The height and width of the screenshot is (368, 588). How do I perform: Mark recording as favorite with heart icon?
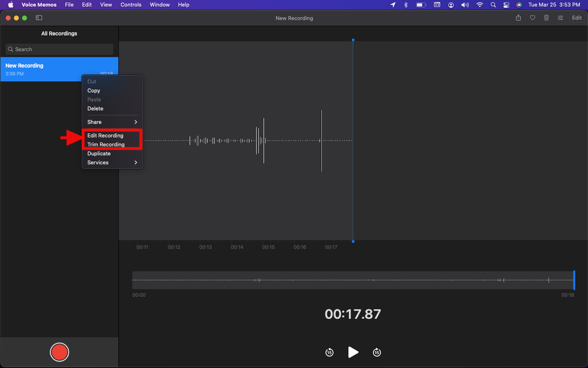532,18
